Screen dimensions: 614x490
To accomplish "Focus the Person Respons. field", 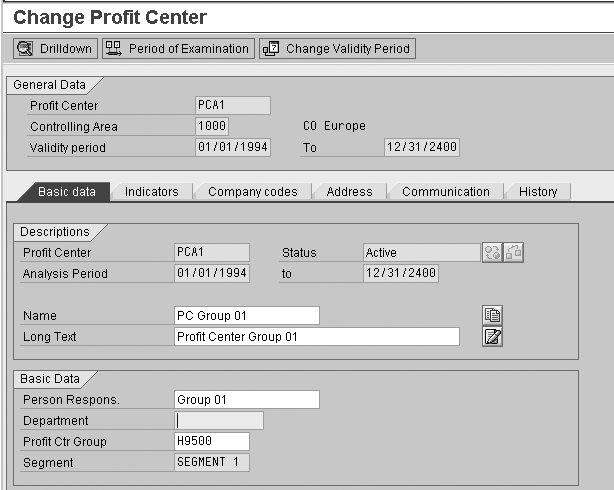I will [246, 400].
